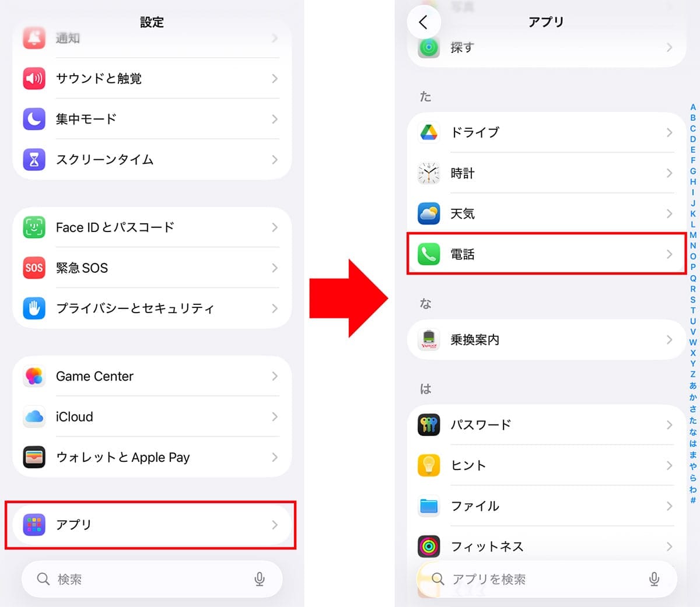Viewport: 700px width, 607px height.
Task: Open the Face IDとパスコード icon
Action: 34,227
